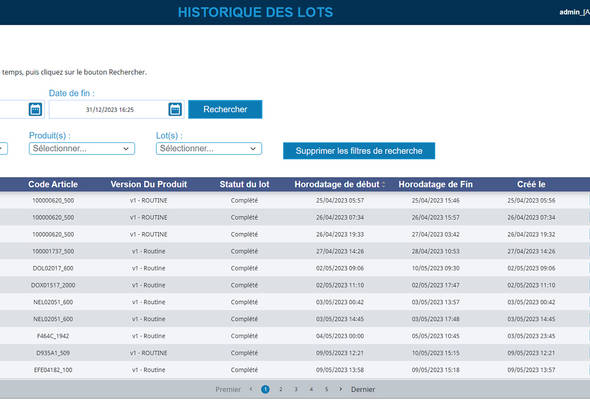This screenshot has height=408, width=590.
Task: Go to Dernier page link
Action: click(x=363, y=390)
